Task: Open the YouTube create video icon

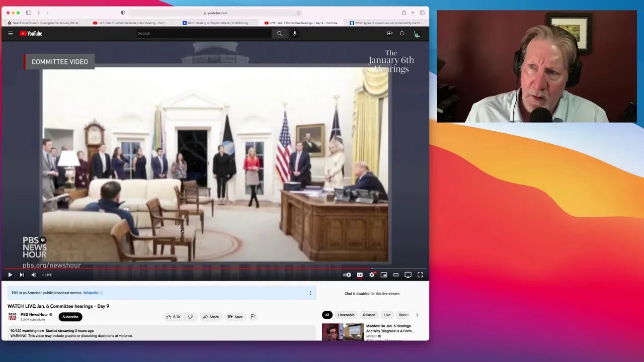Action: [389, 34]
